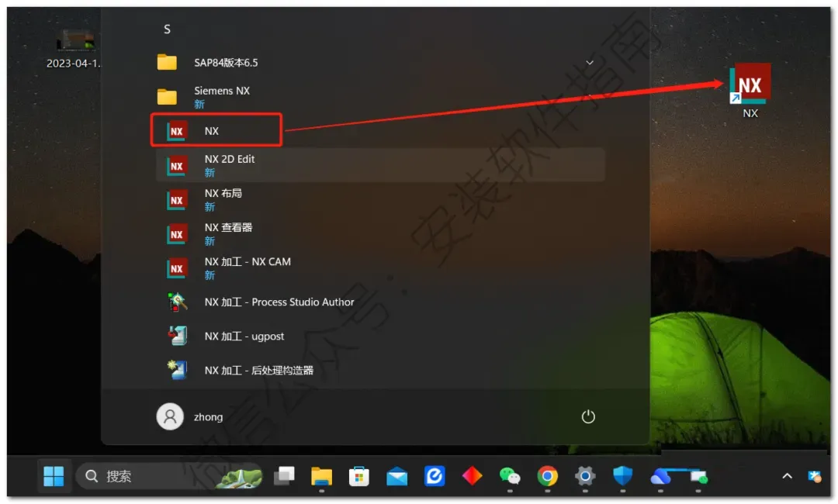
Task: Click the taskbar 搜索 search box
Action: point(170,476)
